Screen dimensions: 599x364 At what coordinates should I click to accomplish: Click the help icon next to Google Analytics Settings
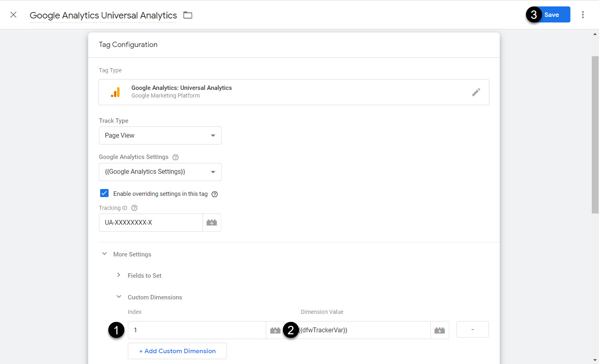[x=175, y=157]
